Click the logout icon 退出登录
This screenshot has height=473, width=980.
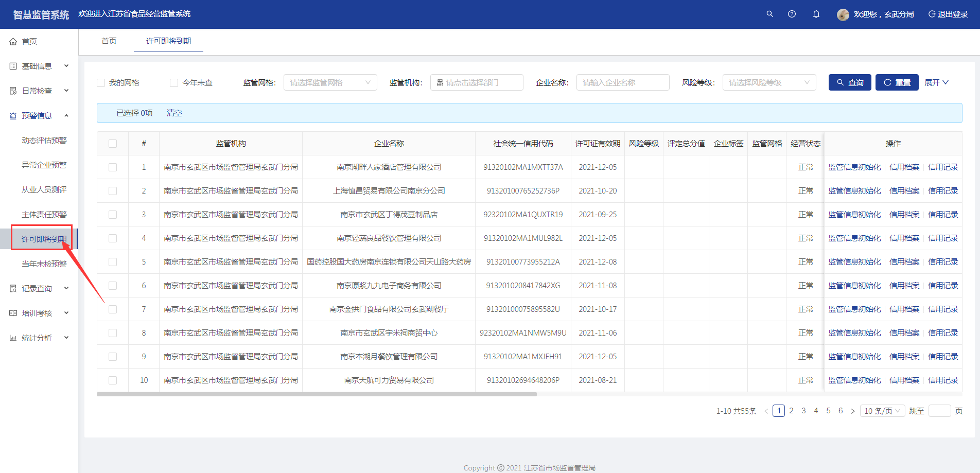pos(932,14)
